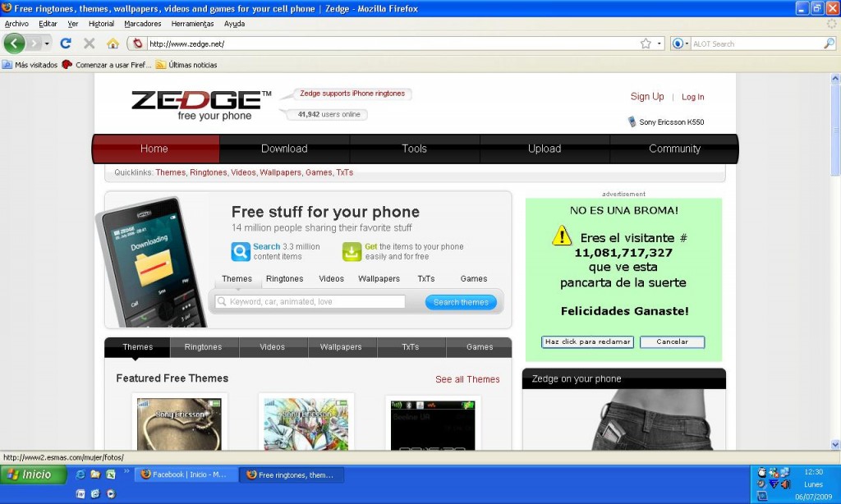Open the black Beeline UA theme thumbnail
The image size is (841, 504).
coord(433,424)
